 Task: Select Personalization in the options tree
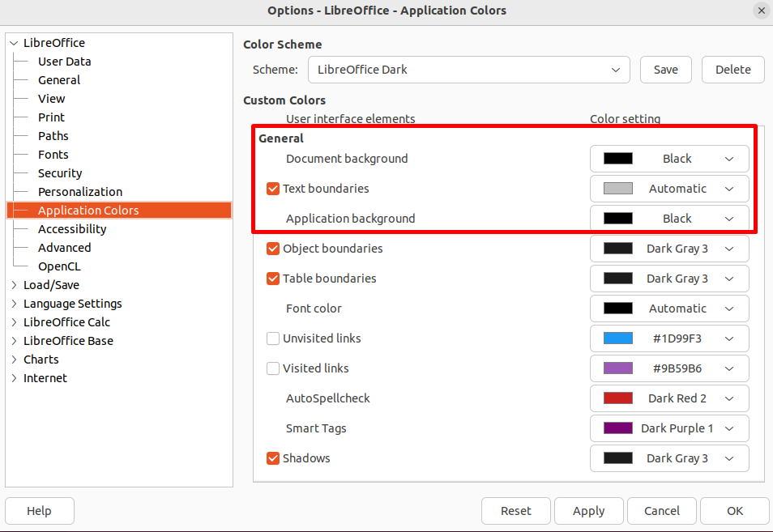pyautogui.click(x=80, y=192)
